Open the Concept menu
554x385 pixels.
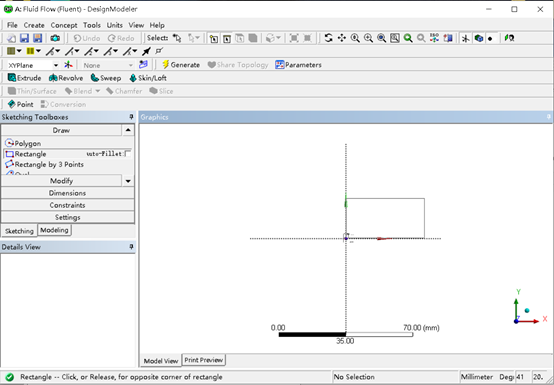[x=64, y=25]
